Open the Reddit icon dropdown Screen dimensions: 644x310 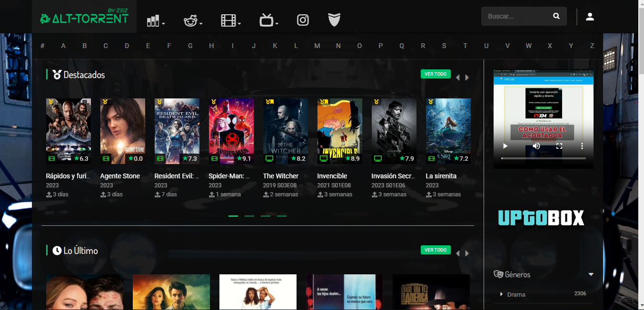193,20
